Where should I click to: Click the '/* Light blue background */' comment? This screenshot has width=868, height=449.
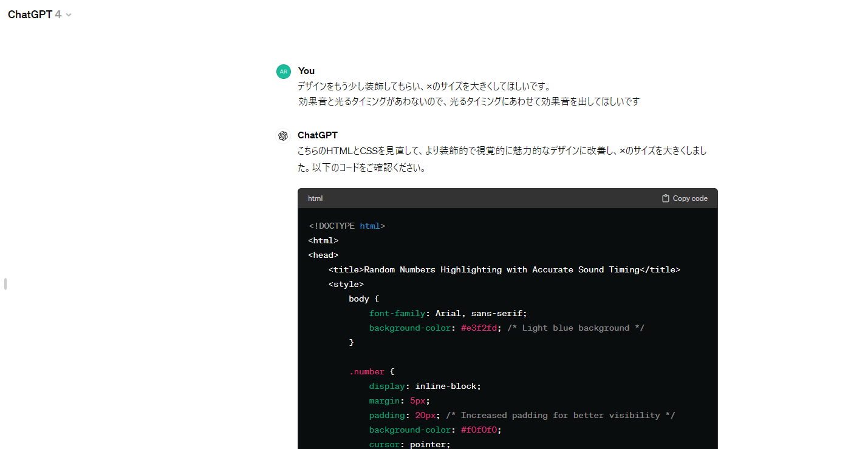[x=576, y=328]
